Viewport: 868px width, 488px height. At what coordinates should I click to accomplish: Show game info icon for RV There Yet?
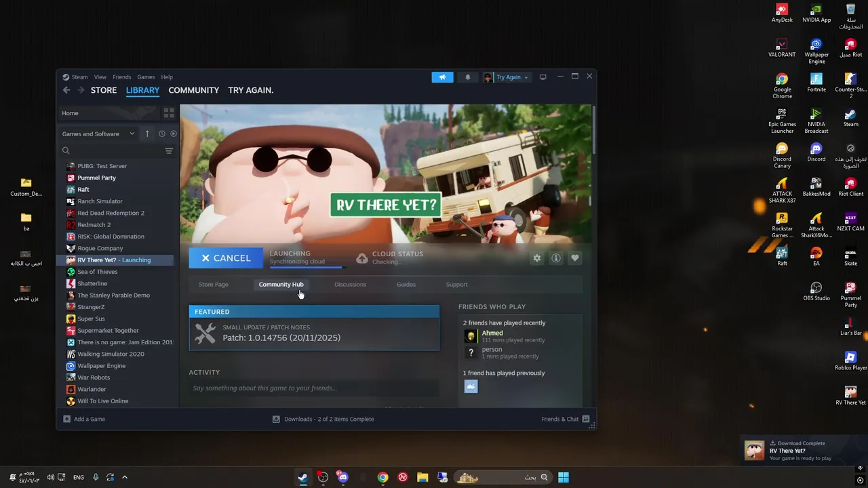tap(556, 258)
